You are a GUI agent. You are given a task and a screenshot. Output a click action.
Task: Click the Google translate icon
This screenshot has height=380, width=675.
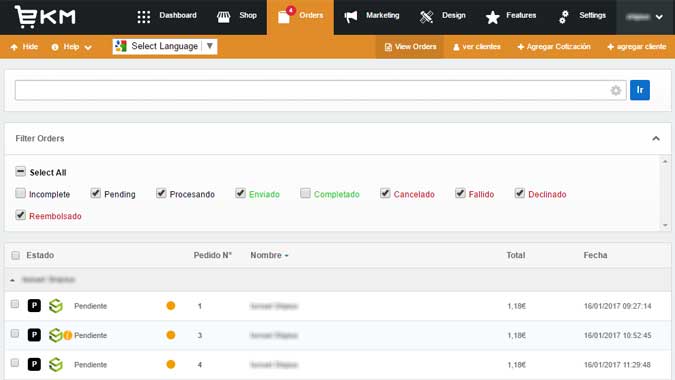(121, 46)
